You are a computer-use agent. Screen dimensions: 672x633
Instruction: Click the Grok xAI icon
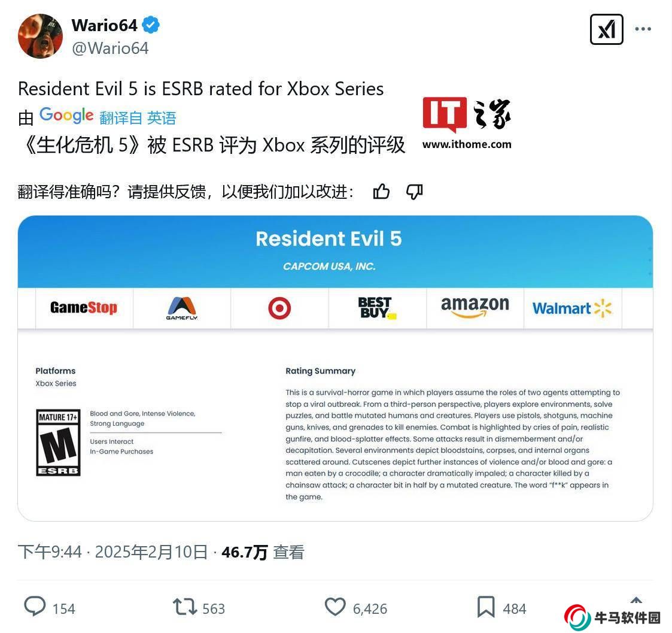coord(606,29)
